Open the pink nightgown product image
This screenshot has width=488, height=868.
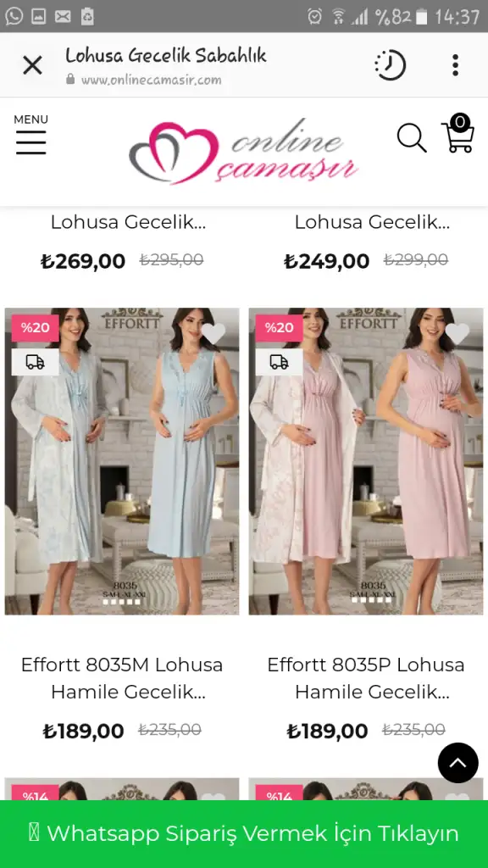coord(366,461)
